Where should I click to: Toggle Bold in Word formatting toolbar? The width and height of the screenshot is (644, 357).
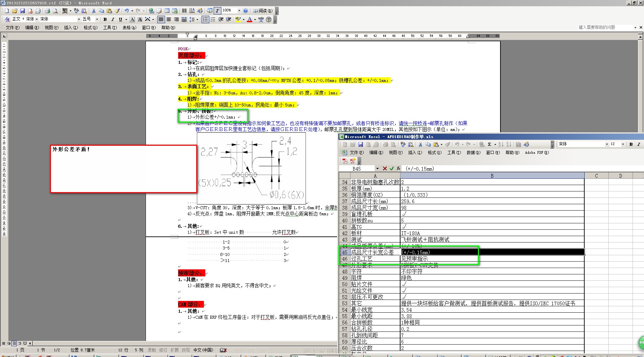pos(105,19)
